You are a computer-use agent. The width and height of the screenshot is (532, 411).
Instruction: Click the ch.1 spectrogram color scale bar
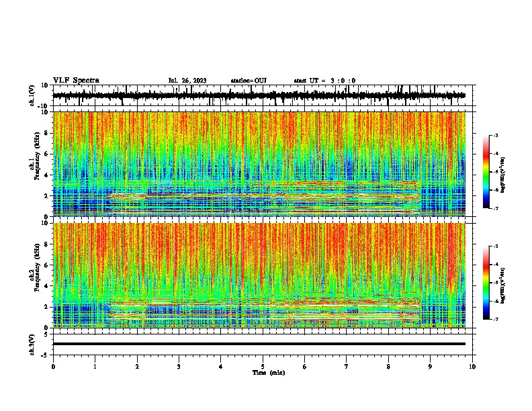coord(486,172)
